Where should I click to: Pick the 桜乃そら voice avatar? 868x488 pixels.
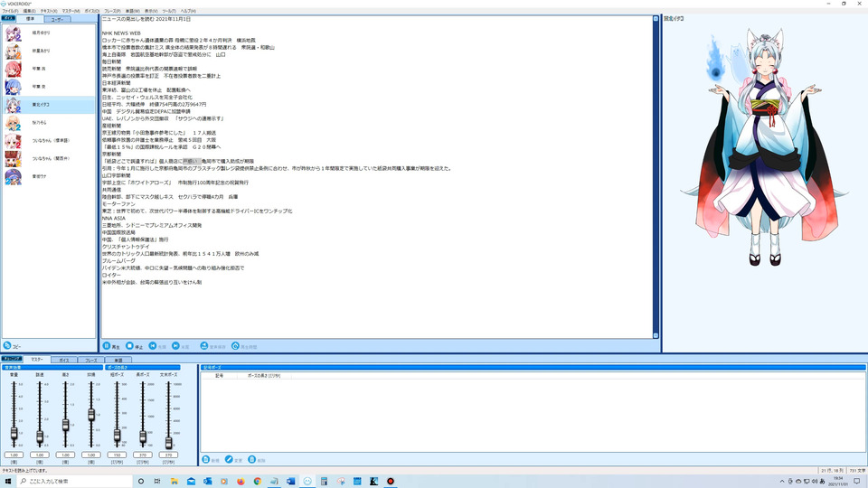14,123
